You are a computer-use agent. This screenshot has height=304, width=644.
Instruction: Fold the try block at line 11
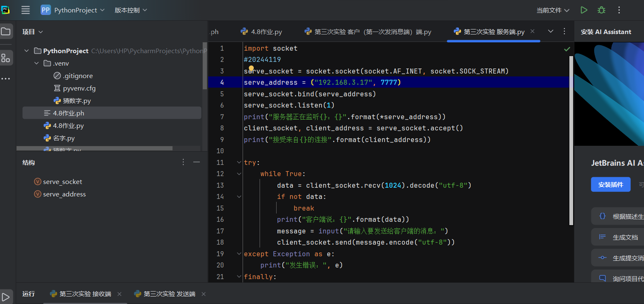(239, 162)
